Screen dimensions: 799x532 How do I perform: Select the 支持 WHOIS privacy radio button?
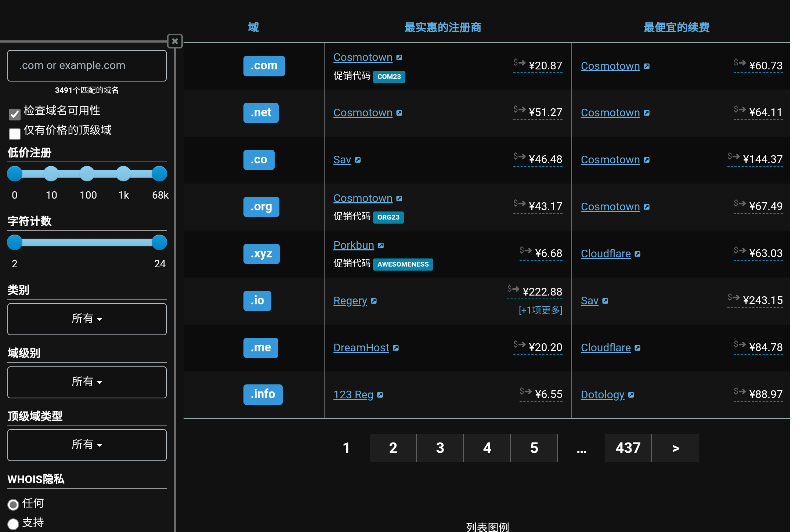13,524
